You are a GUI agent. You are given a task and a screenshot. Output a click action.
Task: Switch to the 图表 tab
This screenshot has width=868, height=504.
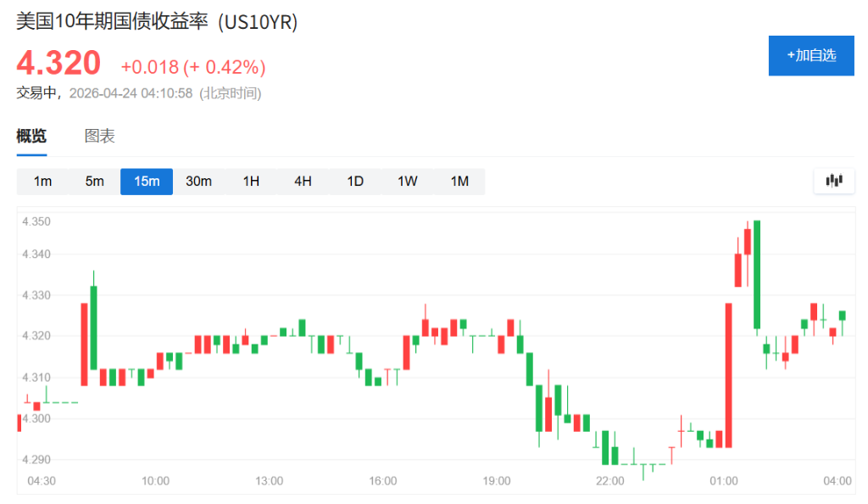tap(99, 137)
